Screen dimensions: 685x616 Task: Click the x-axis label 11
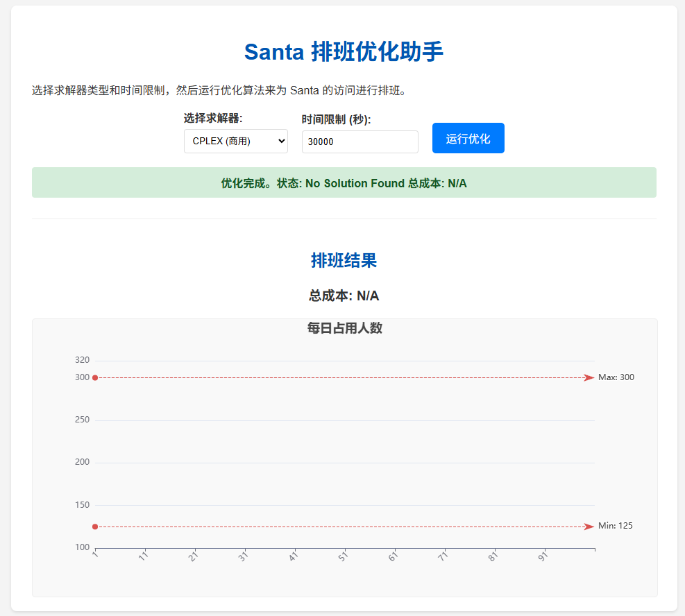143,556
